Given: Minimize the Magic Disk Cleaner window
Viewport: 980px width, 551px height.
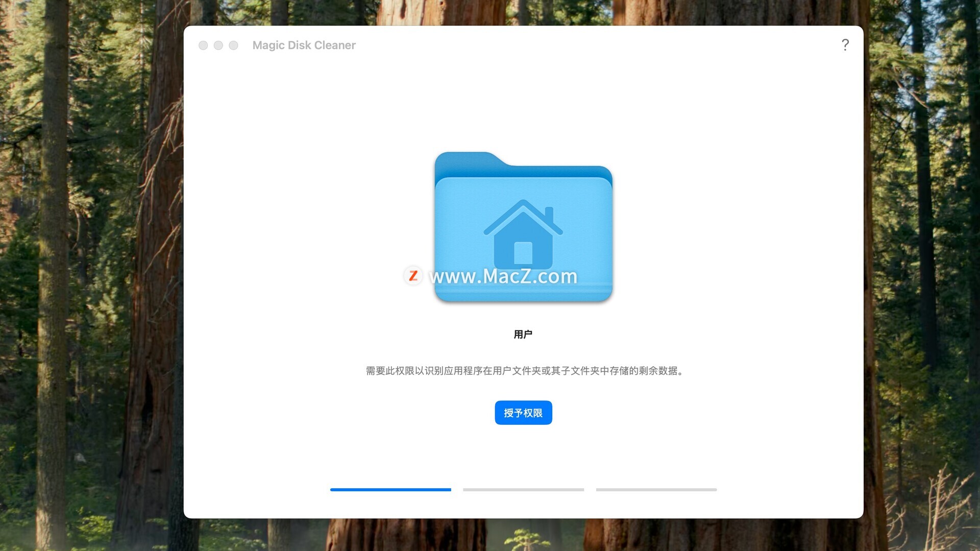Looking at the screenshot, I should click(218, 45).
